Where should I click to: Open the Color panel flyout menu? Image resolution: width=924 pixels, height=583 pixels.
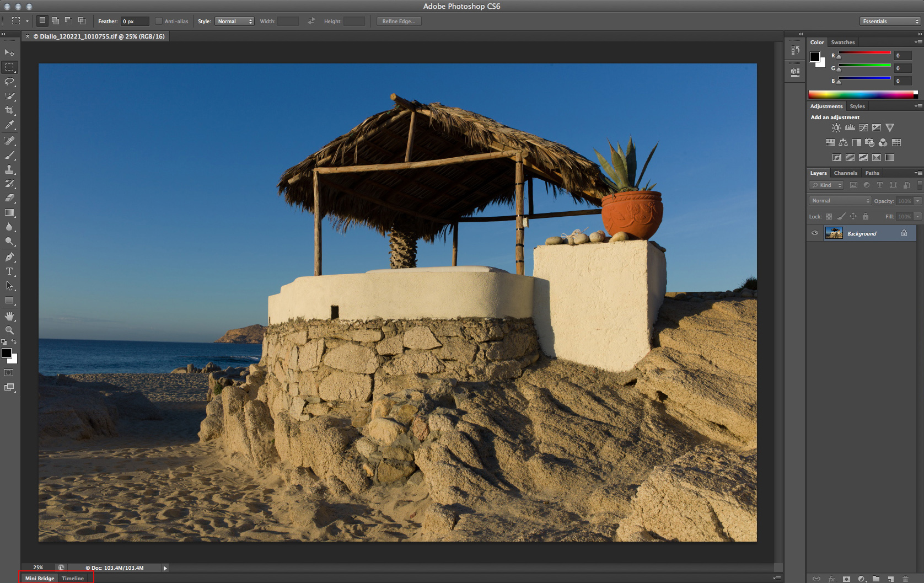[918, 42]
